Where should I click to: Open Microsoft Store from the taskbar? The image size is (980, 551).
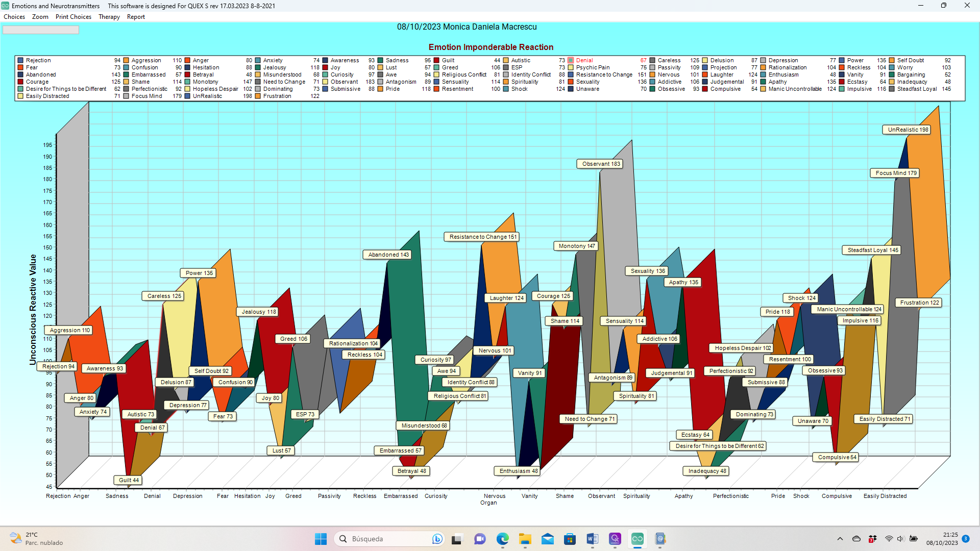[x=570, y=539]
